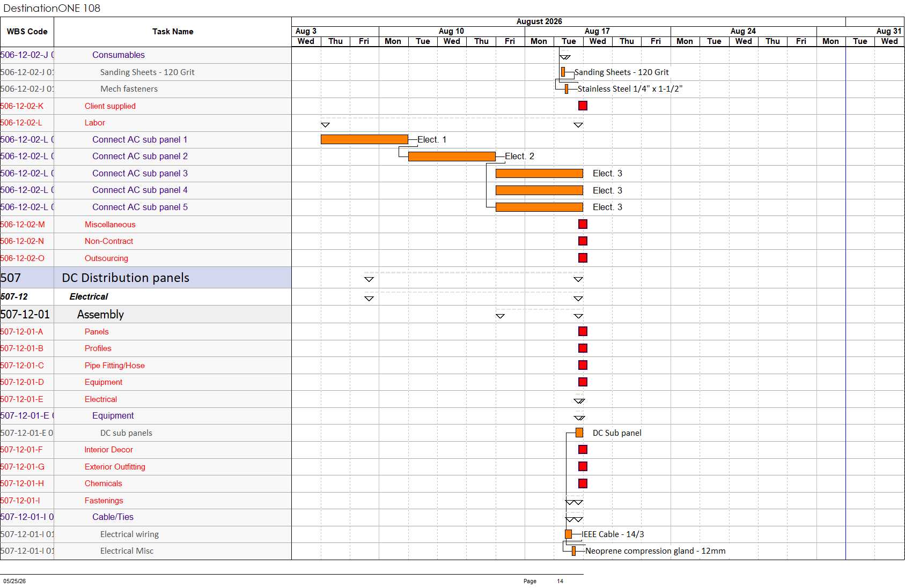Viewport: 905px width, 588px height.
Task: Select the Connect AC sub panel 4 bar
Action: [539, 190]
